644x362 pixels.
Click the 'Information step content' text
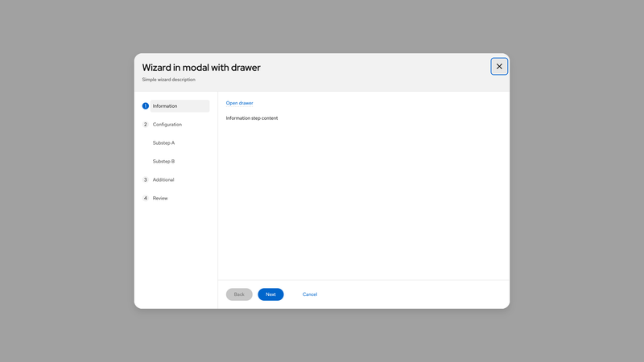(252, 118)
